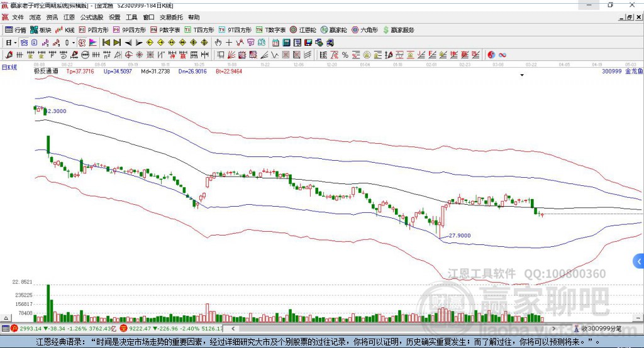Image resolution: width=644 pixels, height=348 pixels.
Task: Open the 交易委托 menu
Action: coord(171,17)
